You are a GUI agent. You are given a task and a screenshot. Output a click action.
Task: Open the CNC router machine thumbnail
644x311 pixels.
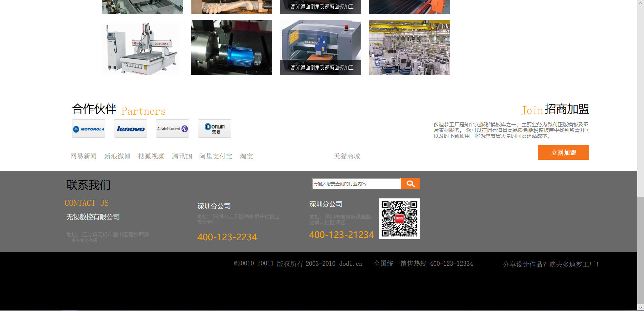point(143,48)
